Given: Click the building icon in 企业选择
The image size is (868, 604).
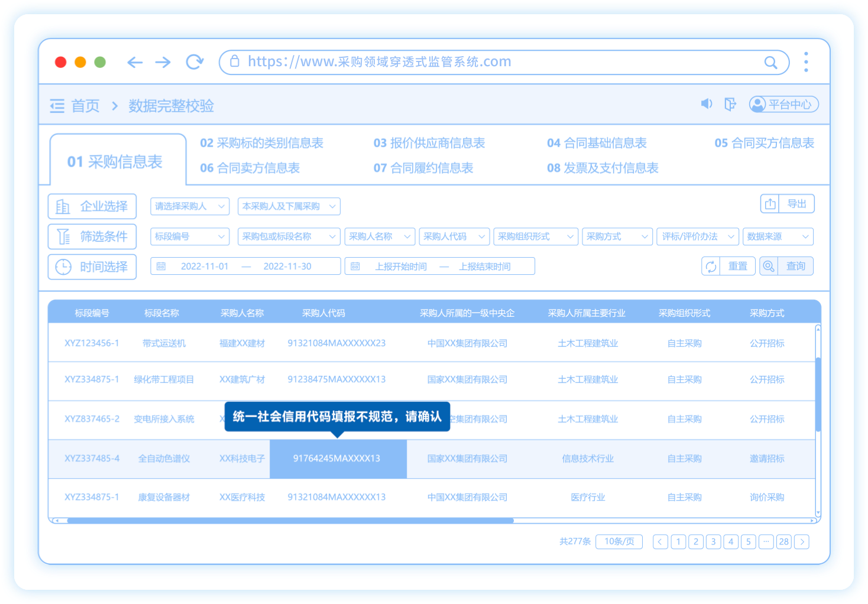Looking at the screenshot, I should click(63, 206).
